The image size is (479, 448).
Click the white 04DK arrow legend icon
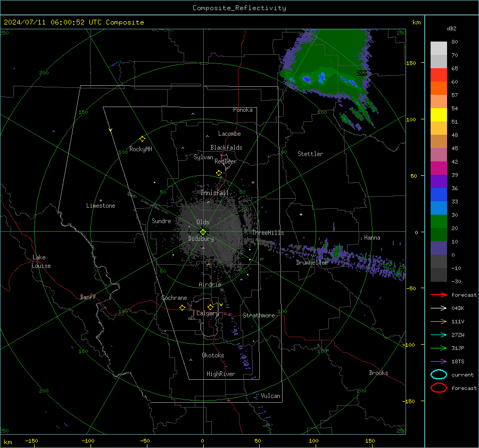pos(439,308)
